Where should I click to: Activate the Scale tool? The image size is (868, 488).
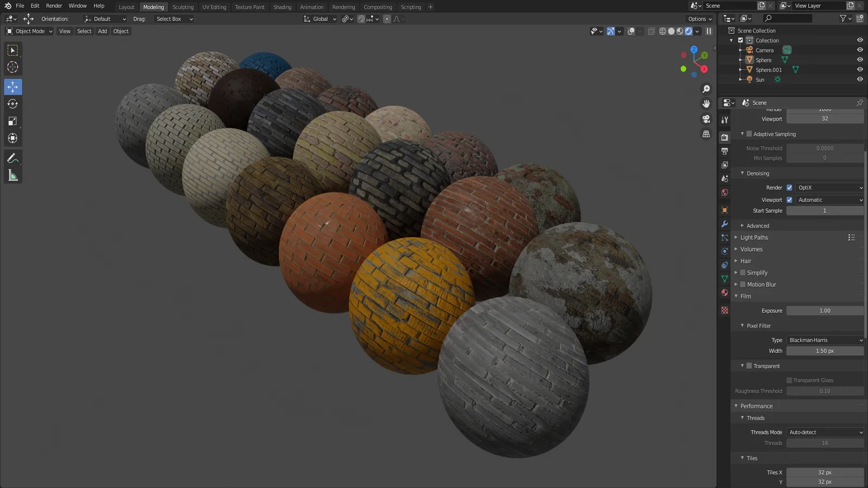[x=12, y=121]
